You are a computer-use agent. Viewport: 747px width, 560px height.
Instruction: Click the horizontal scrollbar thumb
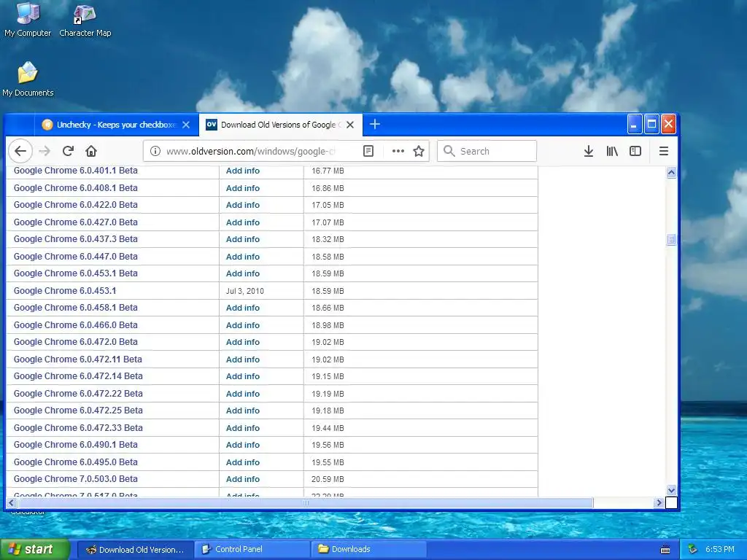[306, 502]
